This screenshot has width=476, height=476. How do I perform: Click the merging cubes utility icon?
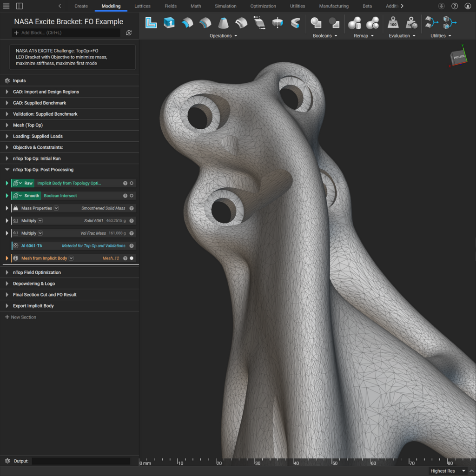tap(450, 23)
